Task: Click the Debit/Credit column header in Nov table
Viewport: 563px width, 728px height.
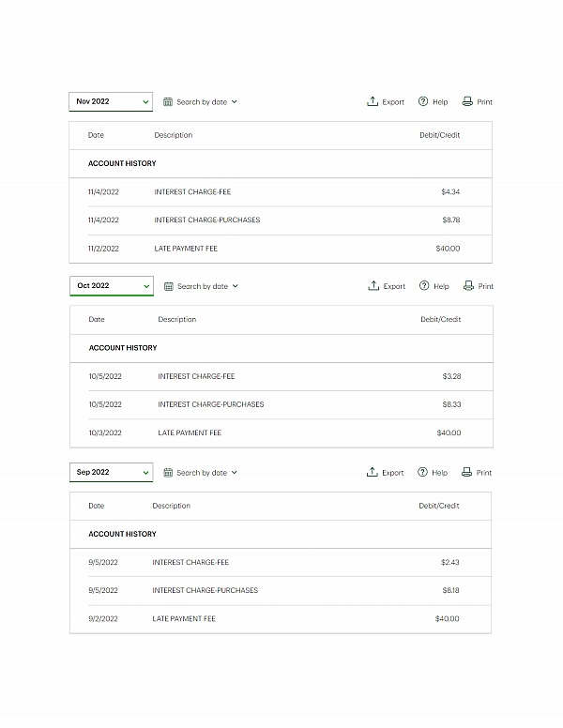Action: coord(439,135)
